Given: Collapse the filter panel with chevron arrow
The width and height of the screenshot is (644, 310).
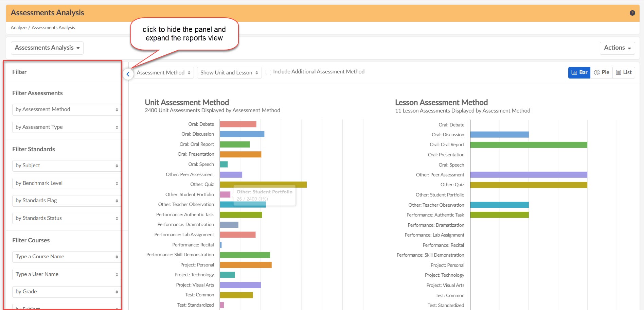Looking at the screenshot, I should tap(128, 74).
